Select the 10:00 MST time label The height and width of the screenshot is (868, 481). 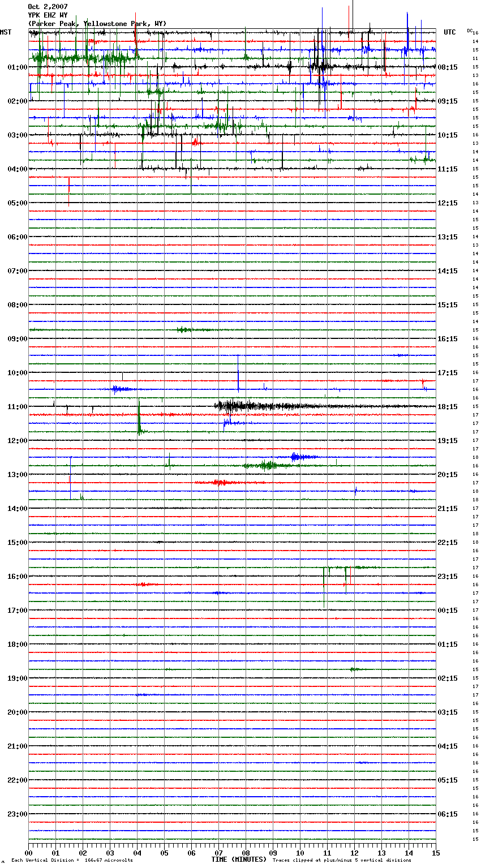coord(18,373)
